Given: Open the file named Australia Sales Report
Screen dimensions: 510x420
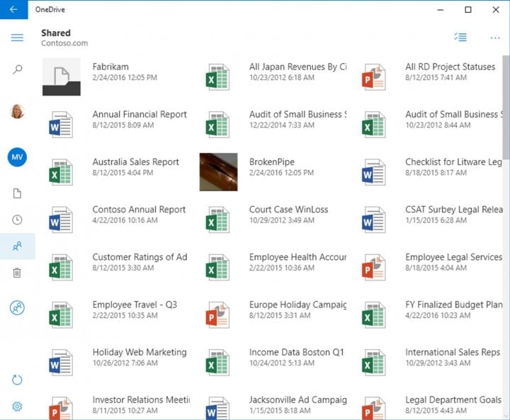Looking at the screenshot, I should click(135, 162).
